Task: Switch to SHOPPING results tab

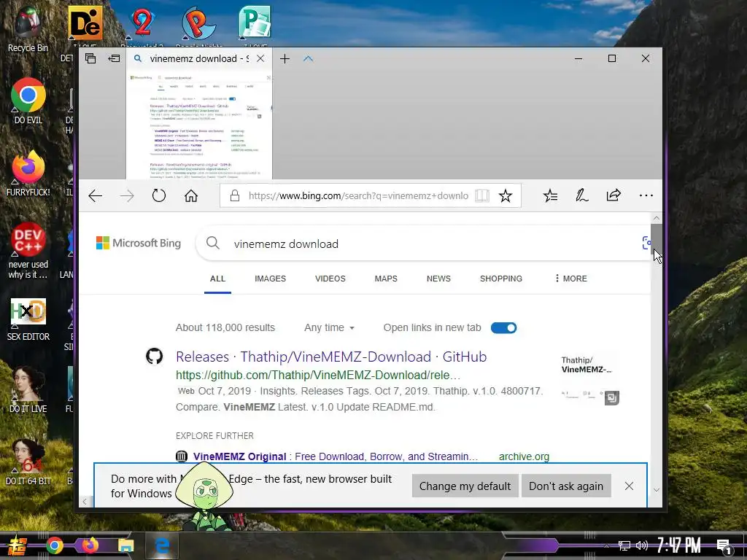Action: pyautogui.click(x=500, y=279)
